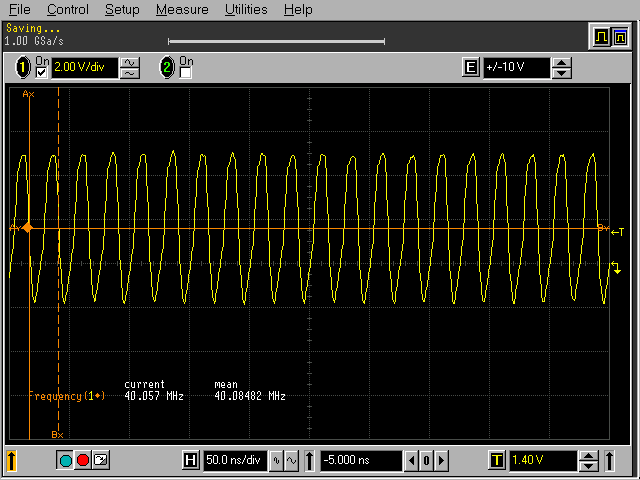Click the horizontal arrow next to timebase

click(x=309, y=461)
